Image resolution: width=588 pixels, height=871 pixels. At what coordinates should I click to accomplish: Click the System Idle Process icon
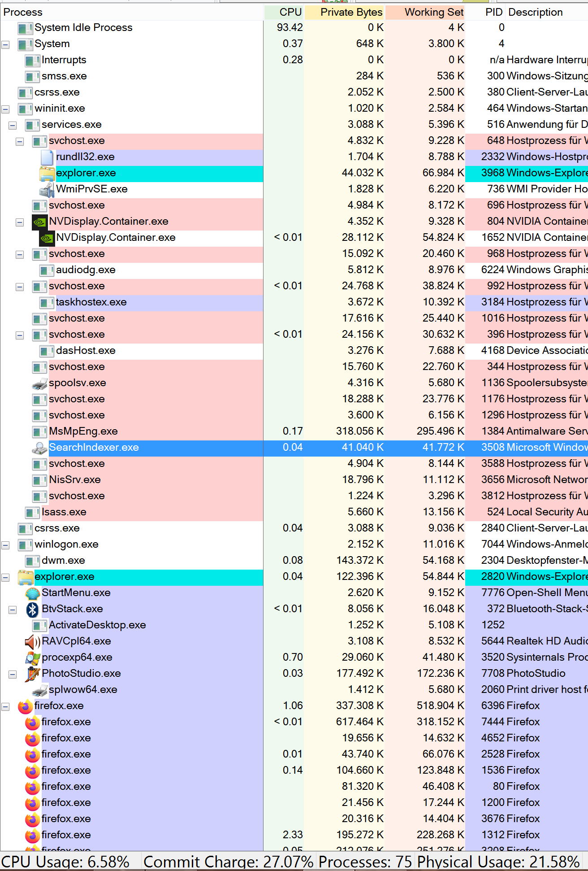(26, 28)
